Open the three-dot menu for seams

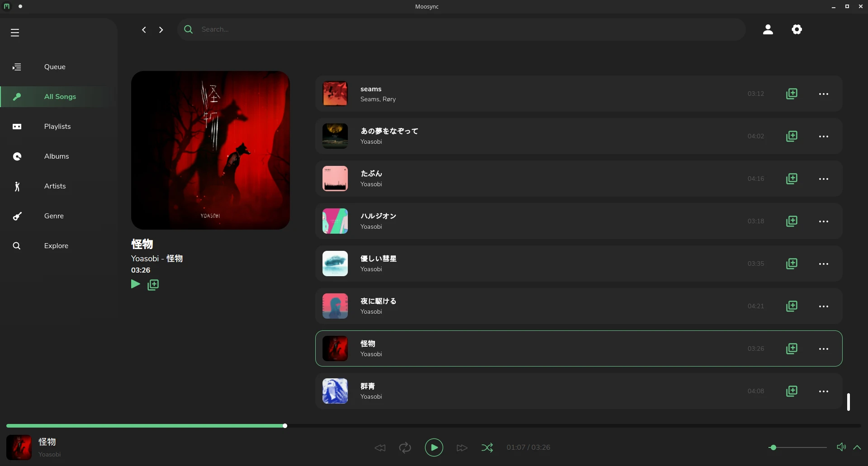(824, 94)
